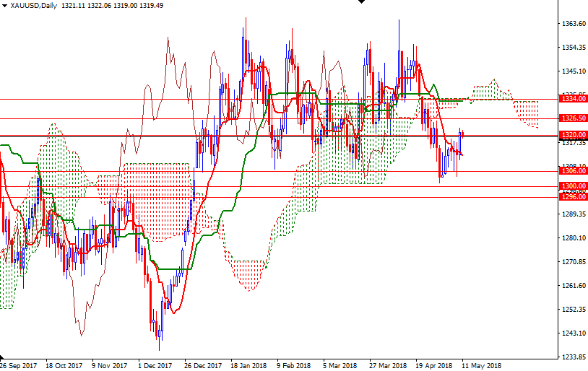Open the dropdown arrow beside XAUUSD,Daily
The image size is (588, 371).
4,6
